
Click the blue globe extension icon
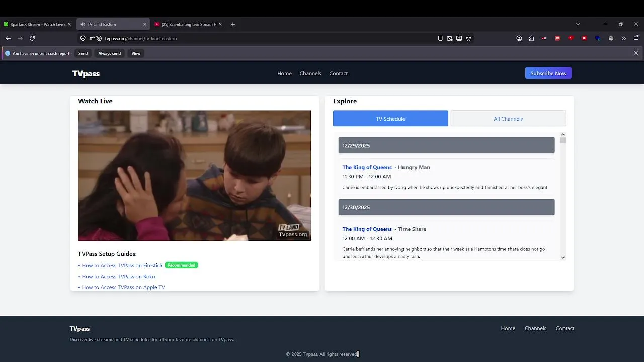(598, 38)
